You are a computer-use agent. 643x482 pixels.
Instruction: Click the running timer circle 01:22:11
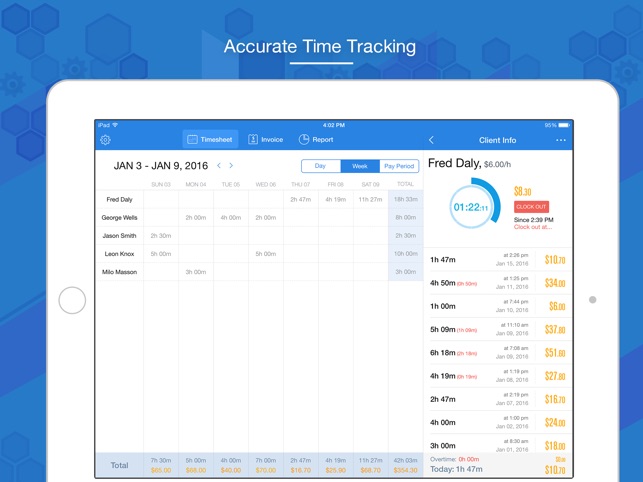click(x=471, y=207)
